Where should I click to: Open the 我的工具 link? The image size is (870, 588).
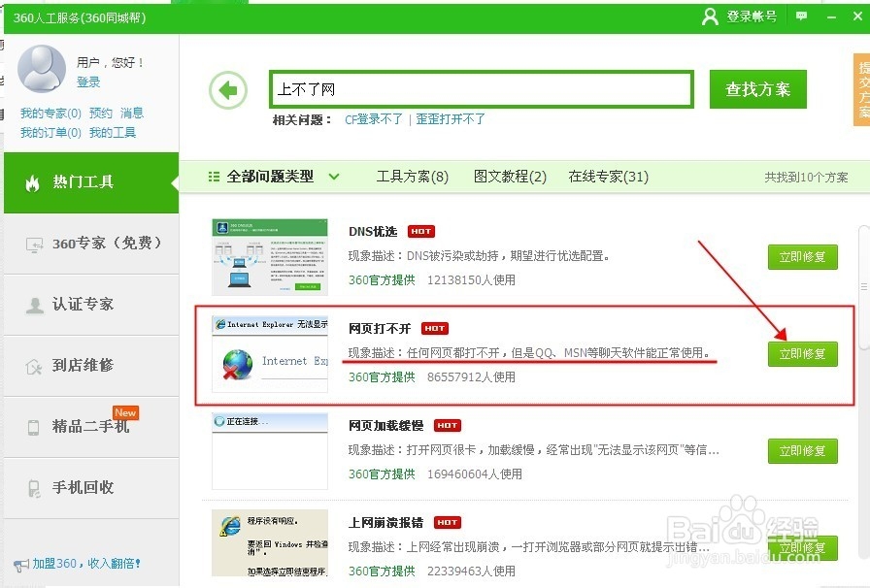(x=113, y=133)
